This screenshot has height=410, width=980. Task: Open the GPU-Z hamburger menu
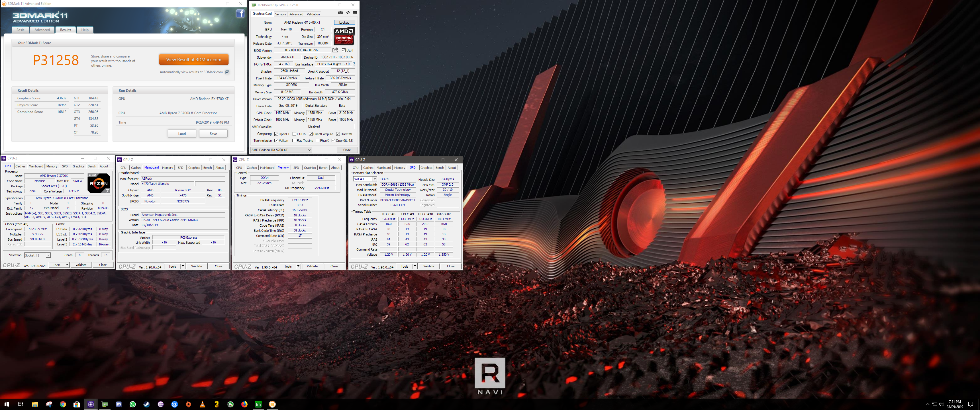(x=355, y=13)
